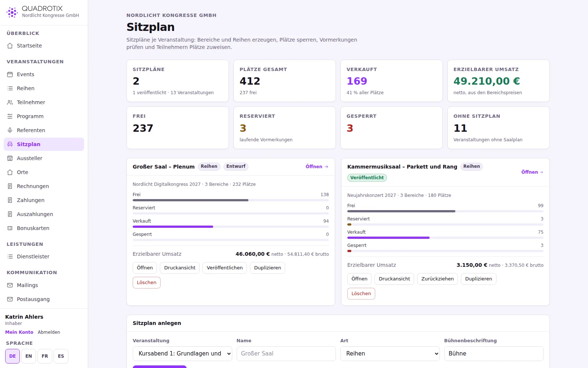Image resolution: width=588 pixels, height=368 pixels.
Task: Click the Verkauft 169 statistic
Action: pos(357,81)
